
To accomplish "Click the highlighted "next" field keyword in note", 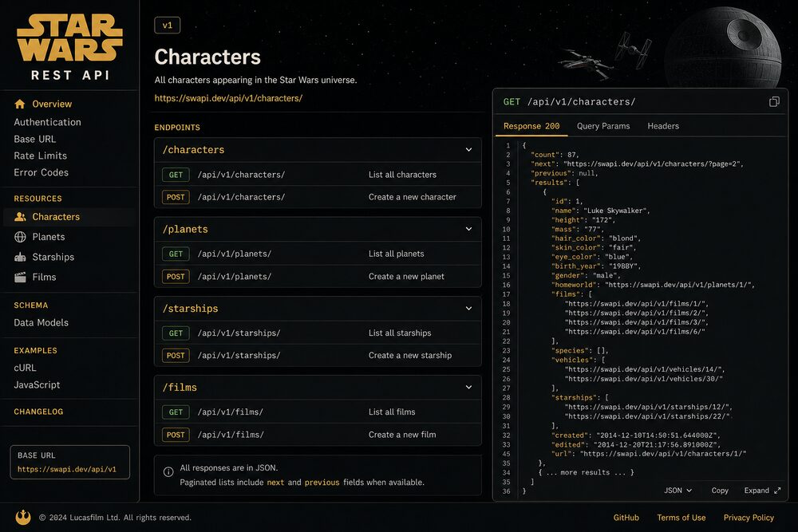I will pyautogui.click(x=275, y=483).
